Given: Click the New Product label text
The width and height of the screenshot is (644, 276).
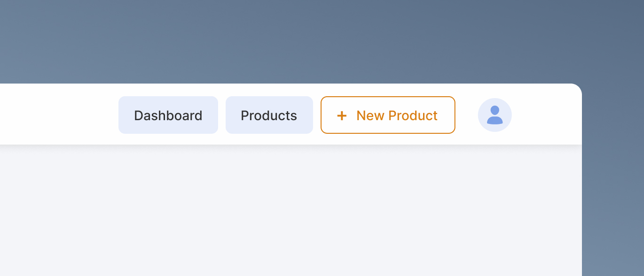Looking at the screenshot, I should pyautogui.click(x=396, y=115).
